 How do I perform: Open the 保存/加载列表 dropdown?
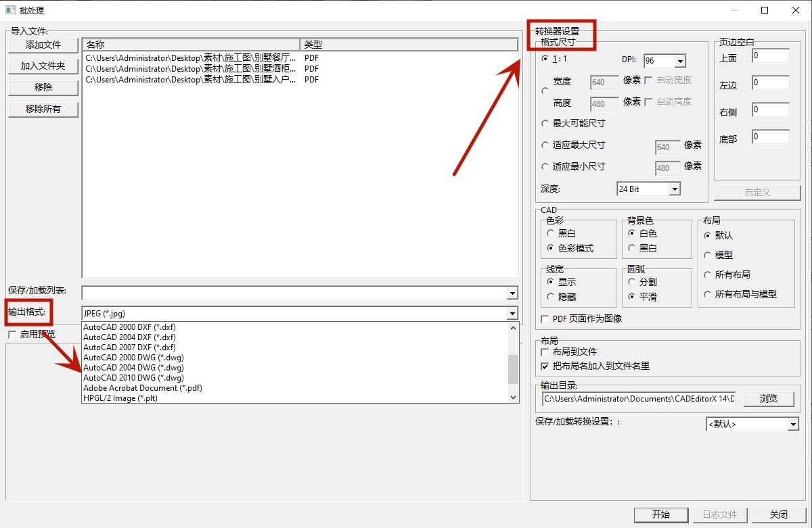coord(512,293)
